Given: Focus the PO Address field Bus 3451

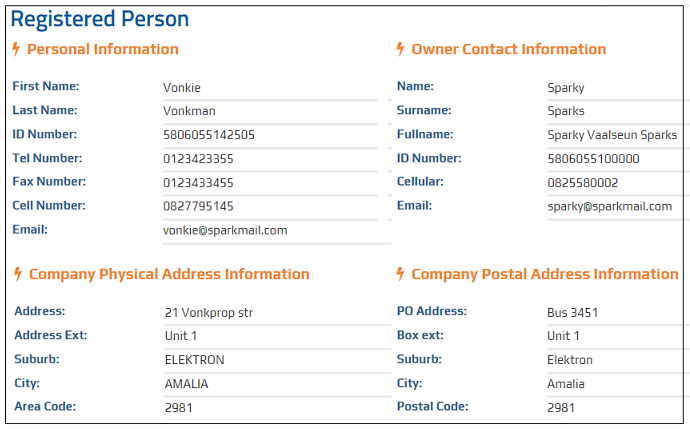Looking at the screenshot, I should [x=617, y=313].
